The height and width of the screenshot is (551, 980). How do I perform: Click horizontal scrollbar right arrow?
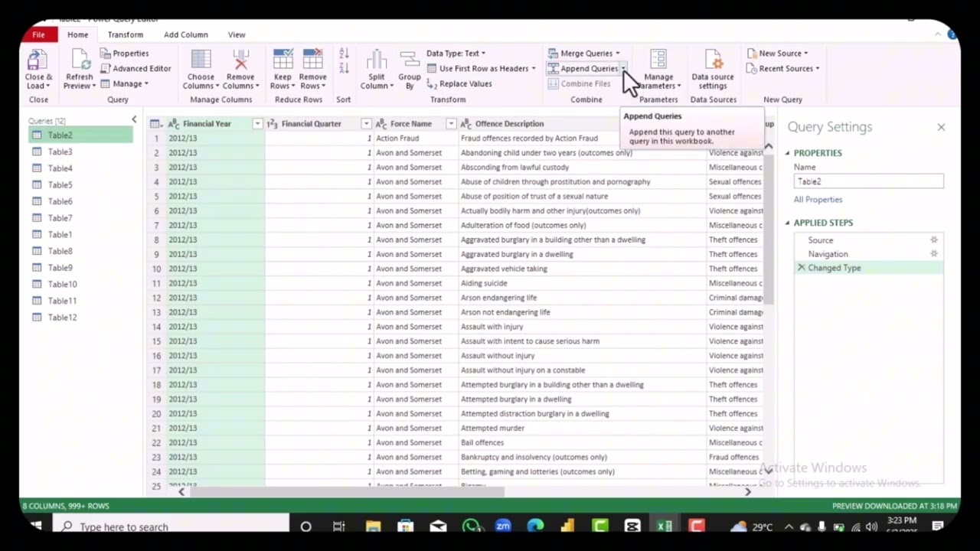coord(748,491)
